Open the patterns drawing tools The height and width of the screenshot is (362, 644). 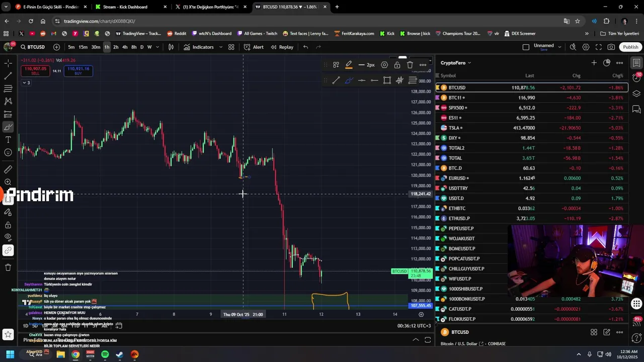coord(8,101)
